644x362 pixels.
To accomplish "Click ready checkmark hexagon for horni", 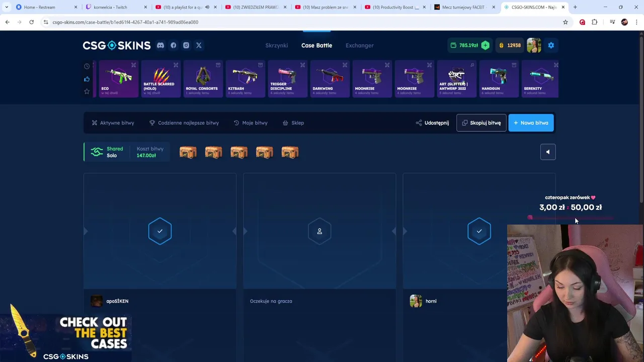I will [x=479, y=231].
